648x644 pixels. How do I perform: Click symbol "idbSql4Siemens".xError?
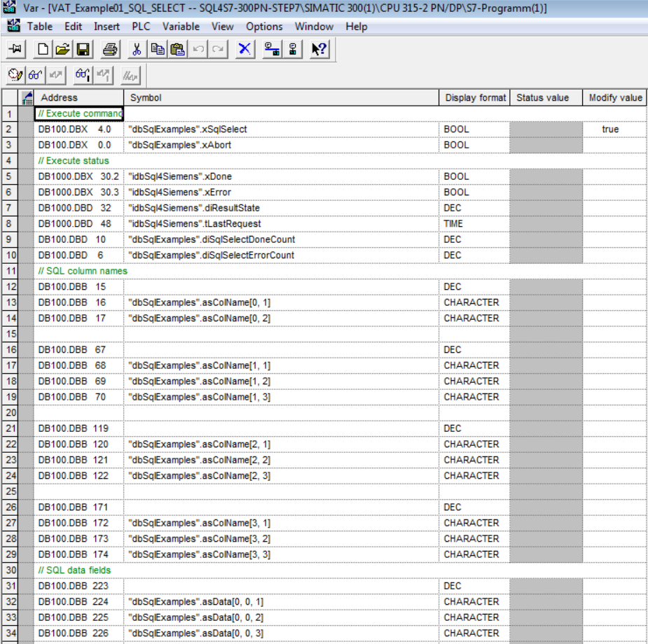tap(180, 192)
